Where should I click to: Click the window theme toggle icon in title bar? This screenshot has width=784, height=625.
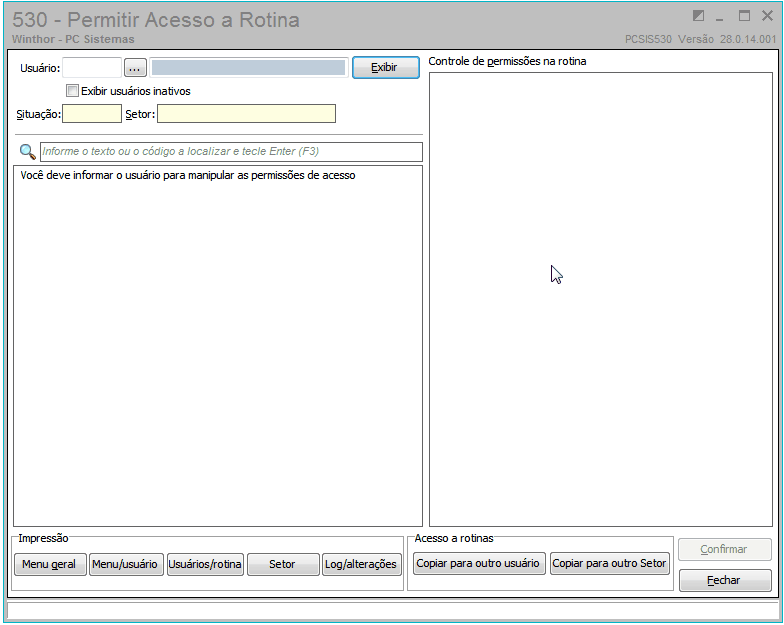pyautogui.click(x=698, y=16)
